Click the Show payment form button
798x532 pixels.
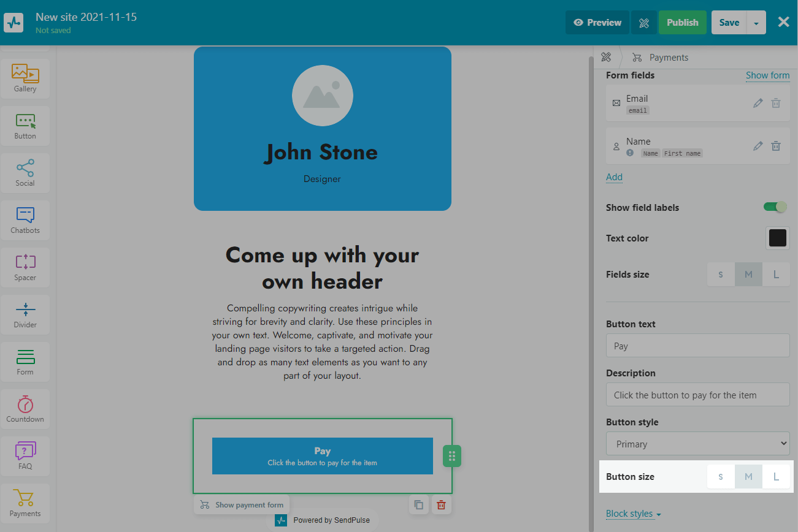(x=242, y=505)
